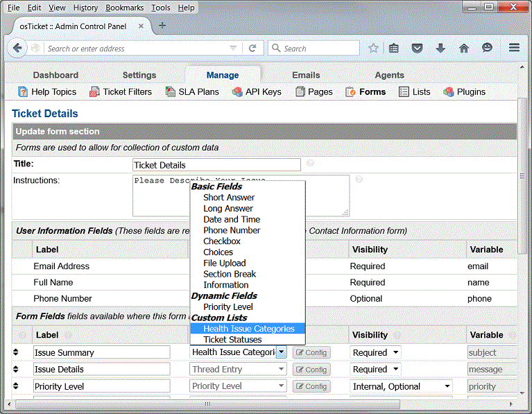This screenshot has width=532, height=414.
Task: Click the Ticket Details heading
Action: coord(45,113)
